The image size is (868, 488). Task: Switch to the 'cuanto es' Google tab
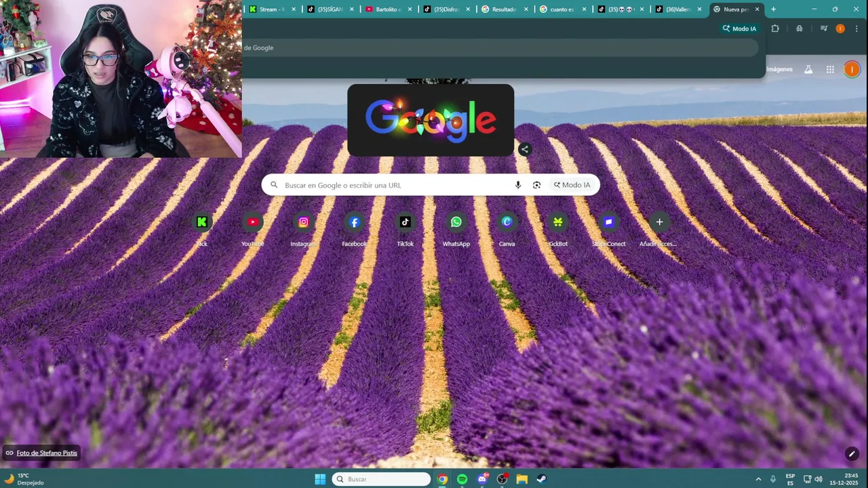tap(561, 9)
